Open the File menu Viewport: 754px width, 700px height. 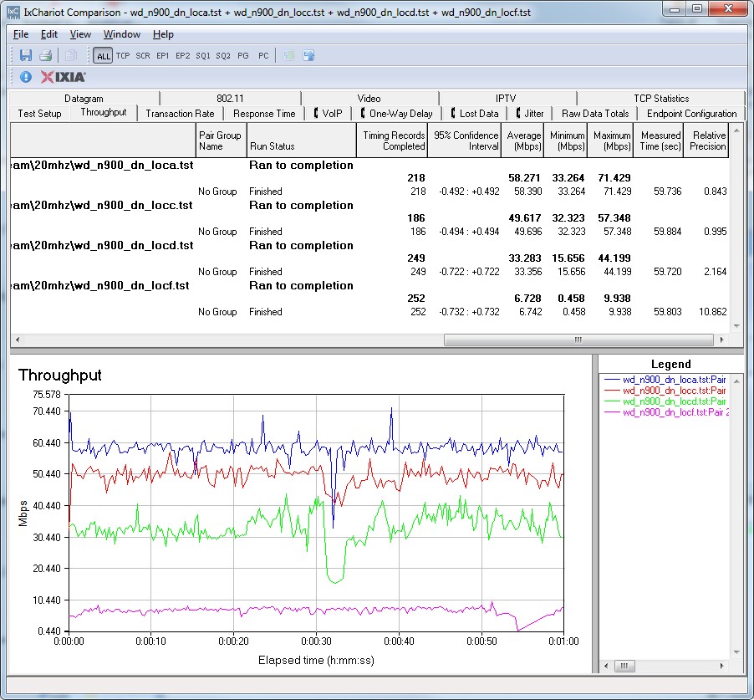pos(21,34)
